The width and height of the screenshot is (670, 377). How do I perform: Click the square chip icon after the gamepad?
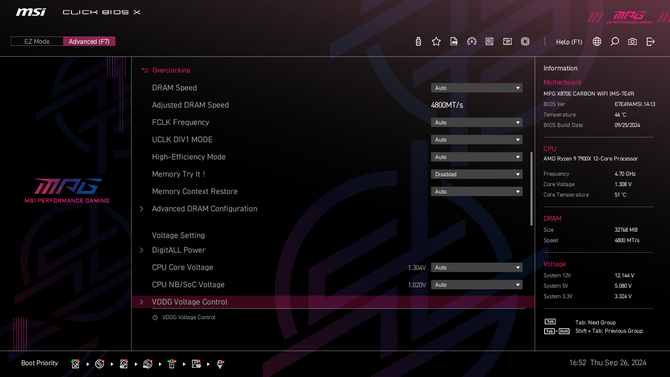pyautogui.click(x=489, y=41)
